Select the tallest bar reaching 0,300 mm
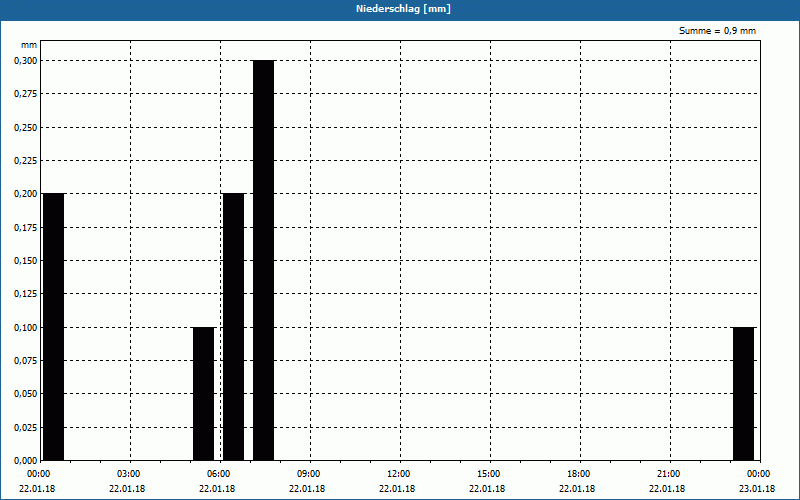 (263, 260)
